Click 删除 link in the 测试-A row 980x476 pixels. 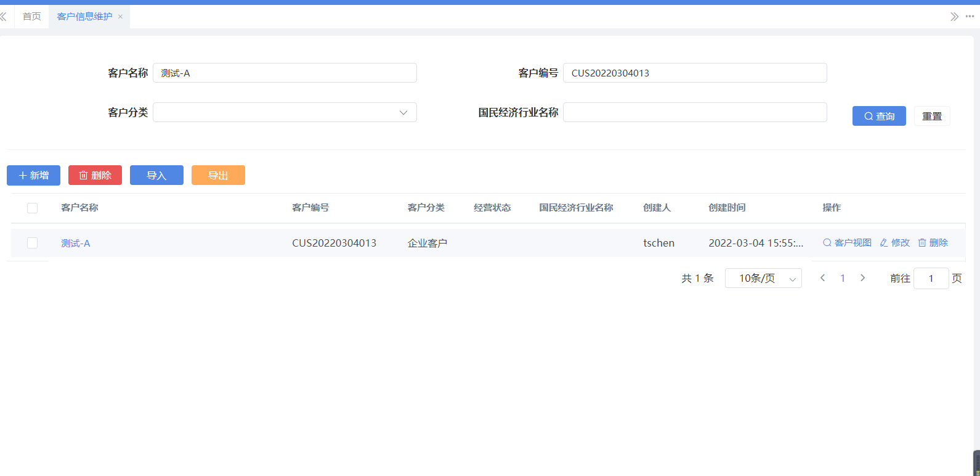[x=933, y=243]
